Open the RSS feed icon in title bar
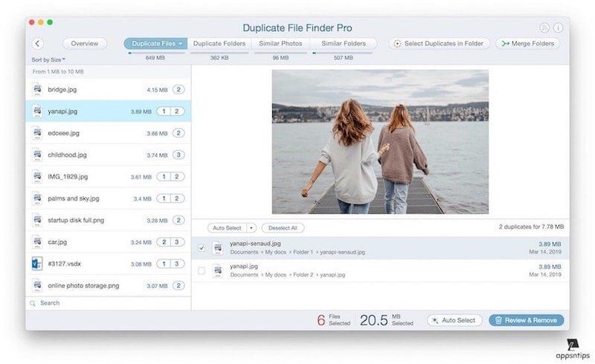Viewport: 595px width, 364px height. [544, 28]
